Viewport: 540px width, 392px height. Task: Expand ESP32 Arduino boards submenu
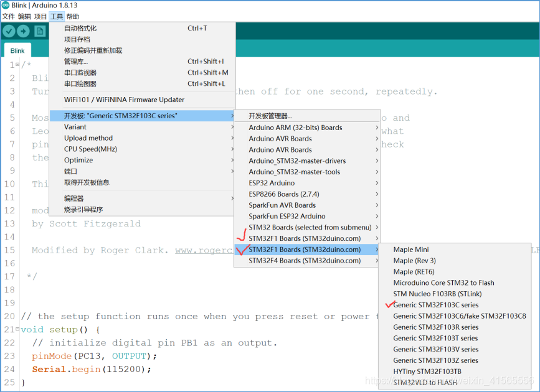(307, 183)
